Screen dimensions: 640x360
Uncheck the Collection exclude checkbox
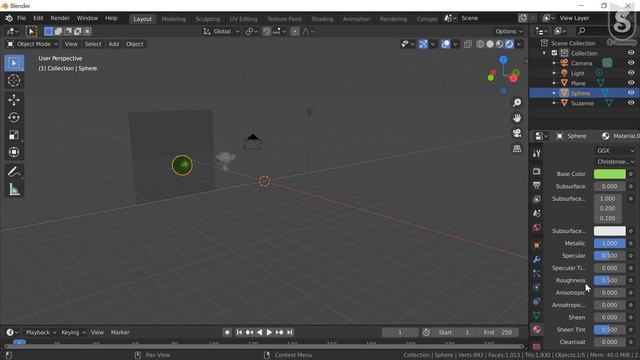(554, 53)
